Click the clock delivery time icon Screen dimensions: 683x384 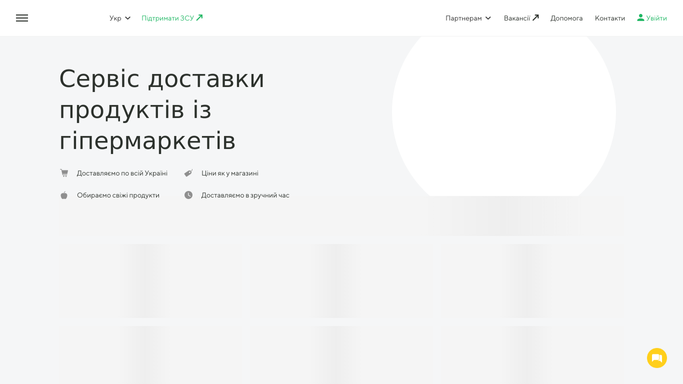coord(188,195)
